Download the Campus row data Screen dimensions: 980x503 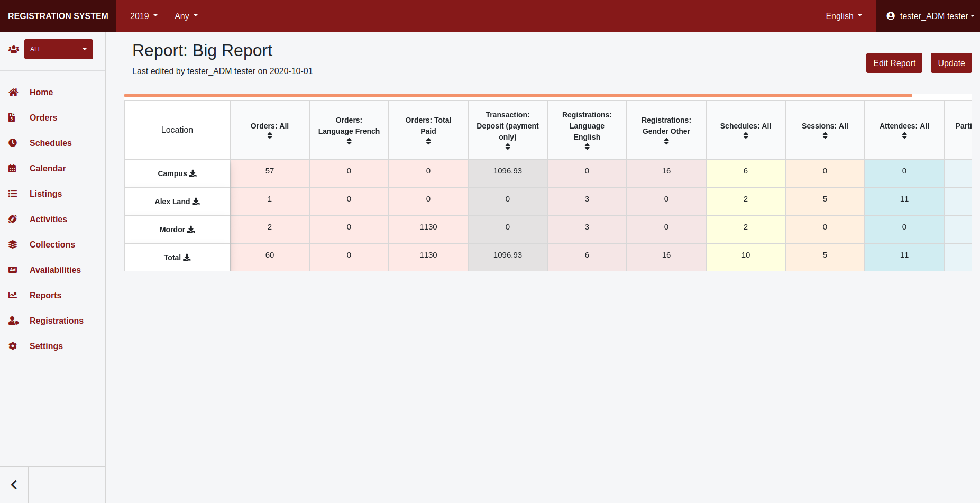[194, 173]
